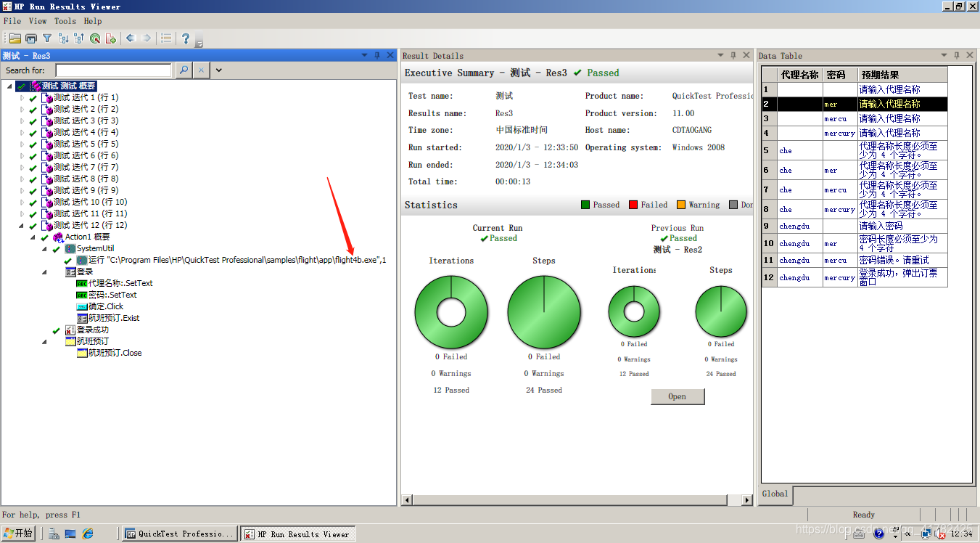This screenshot has height=543, width=980.
Task: Clear search with the X button
Action: click(202, 70)
